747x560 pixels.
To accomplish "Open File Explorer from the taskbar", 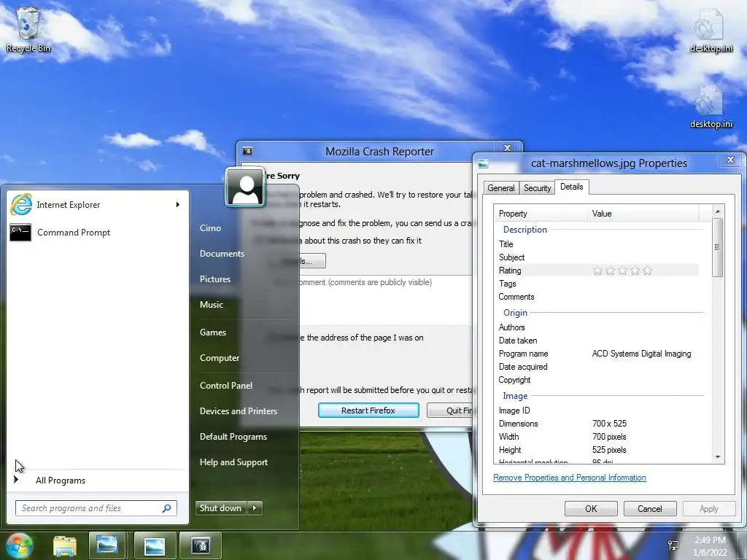I will pyautogui.click(x=65, y=546).
